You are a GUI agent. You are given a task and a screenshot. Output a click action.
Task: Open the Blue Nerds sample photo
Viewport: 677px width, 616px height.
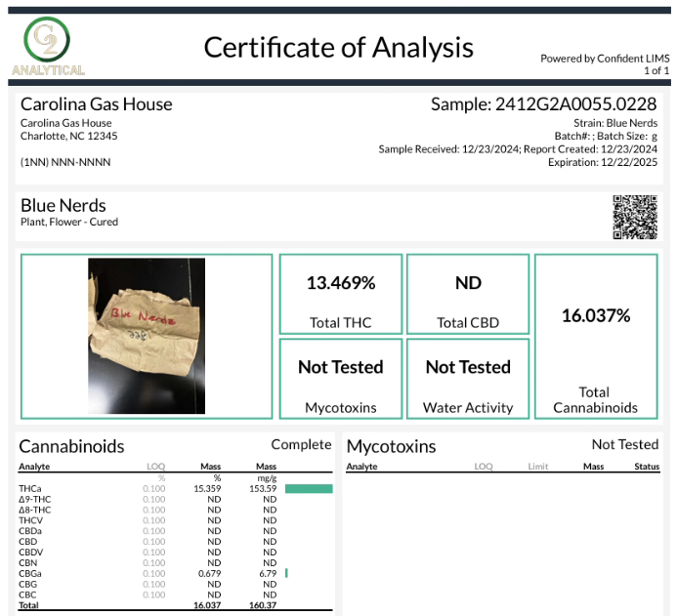click(x=147, y=335)
